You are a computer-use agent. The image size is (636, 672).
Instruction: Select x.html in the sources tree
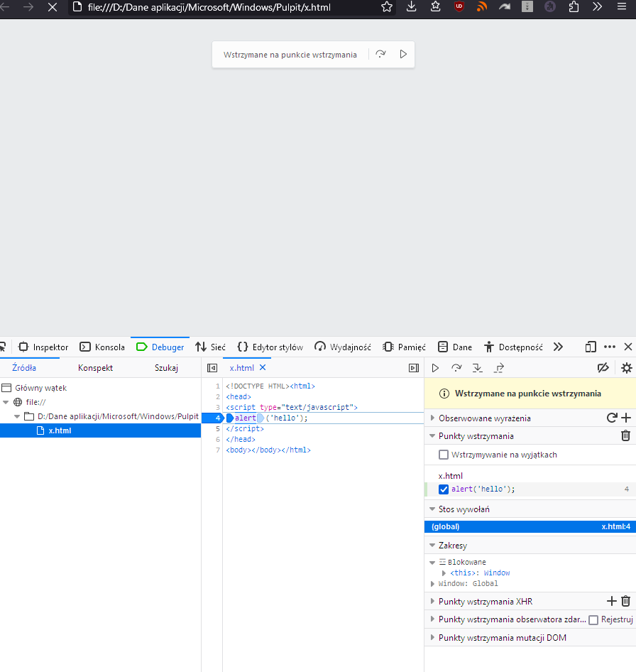pos(100,430)
